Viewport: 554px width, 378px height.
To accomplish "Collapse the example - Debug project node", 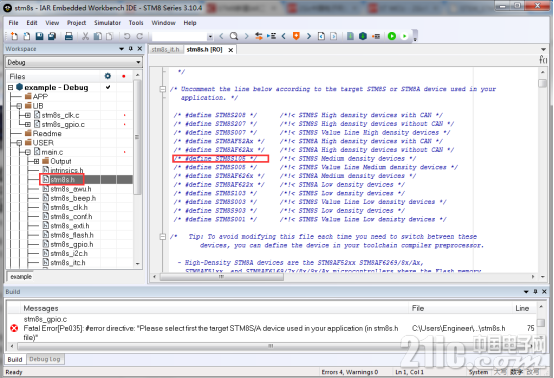I will pos(10,87).
